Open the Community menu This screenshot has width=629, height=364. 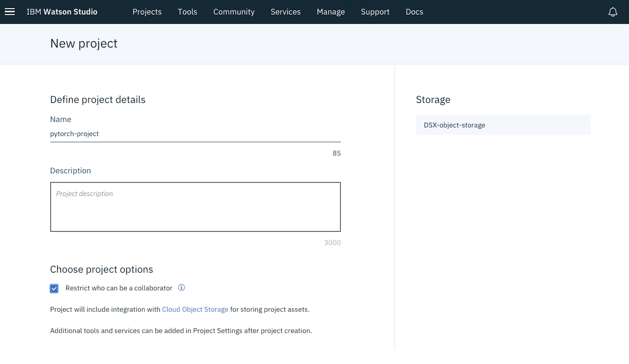(x=234, y=12)
